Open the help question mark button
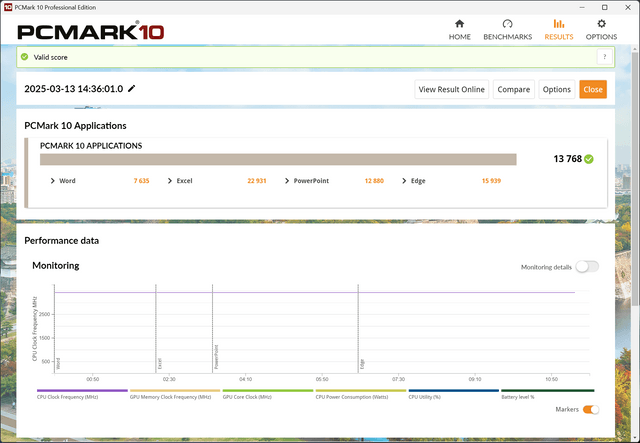This screenshot has height=443, width=640. (604, 57)
